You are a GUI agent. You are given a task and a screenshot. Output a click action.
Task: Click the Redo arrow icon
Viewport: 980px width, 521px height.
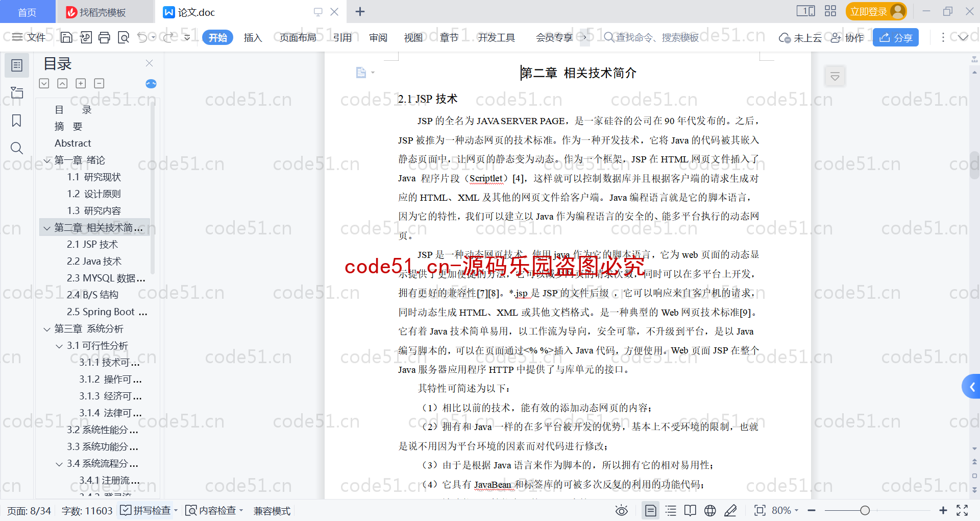tap(168, 37)
